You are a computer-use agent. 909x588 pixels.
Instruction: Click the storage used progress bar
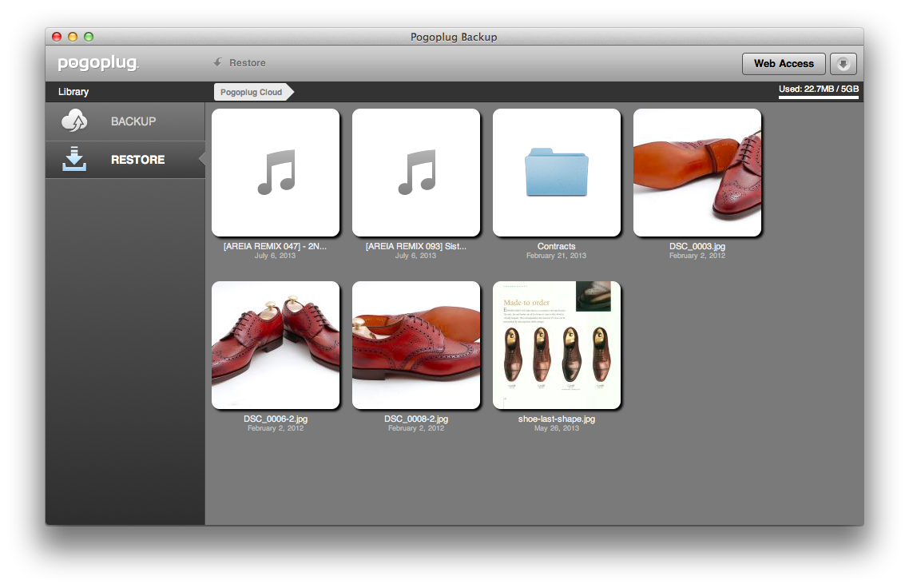(x=819, y=97)
